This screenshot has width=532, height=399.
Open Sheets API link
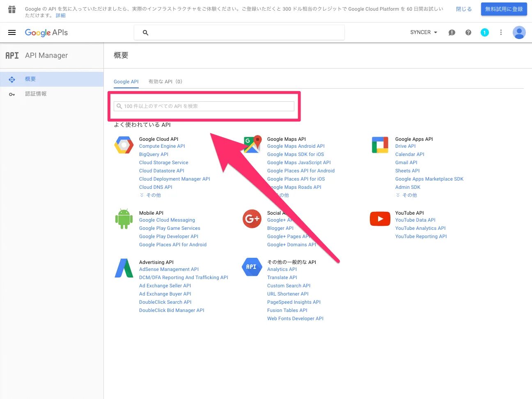point(408,171)
